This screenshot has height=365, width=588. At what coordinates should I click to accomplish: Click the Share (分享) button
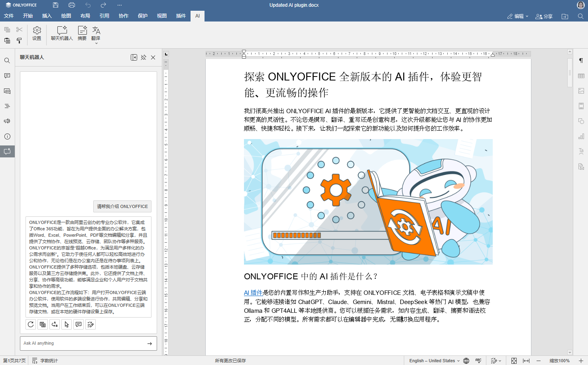point(544,16)
